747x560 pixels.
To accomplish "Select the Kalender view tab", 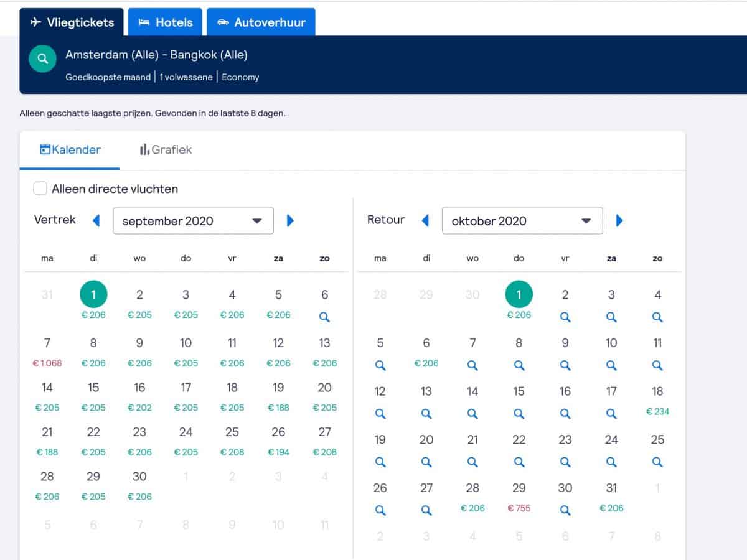I will 70,150.
